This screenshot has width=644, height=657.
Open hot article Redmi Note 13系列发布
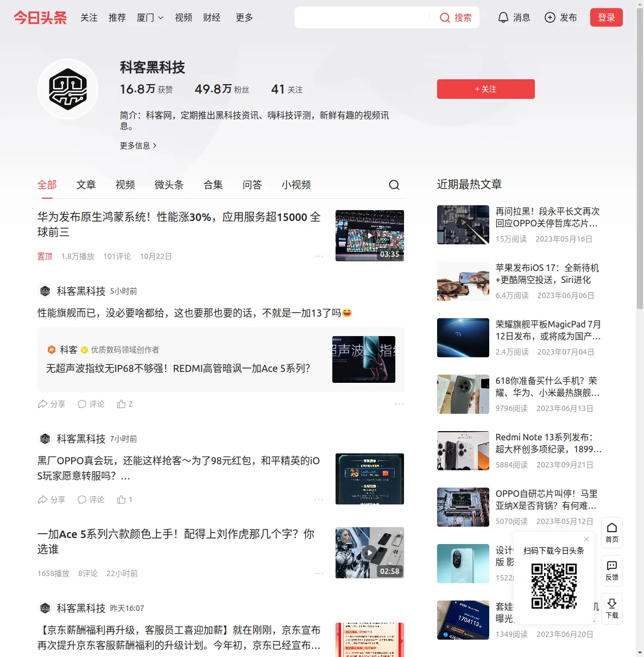[x=548, y=443]
